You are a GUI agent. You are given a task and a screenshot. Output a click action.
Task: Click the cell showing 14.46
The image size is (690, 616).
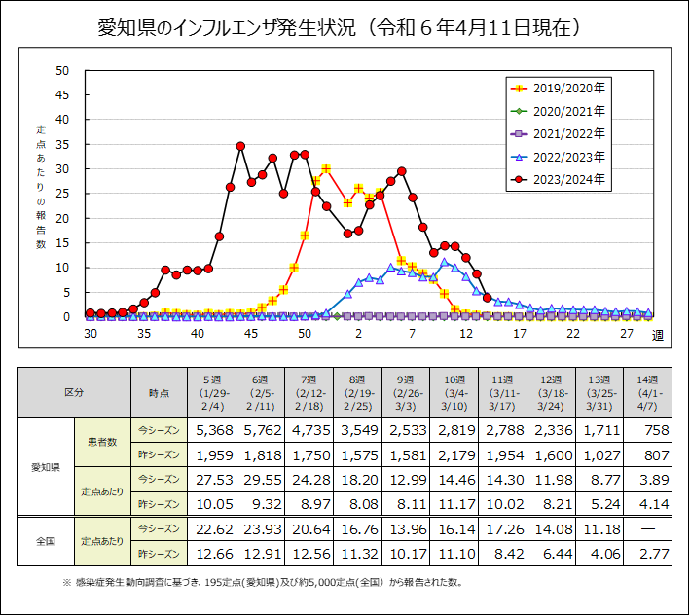click(454, 480)
